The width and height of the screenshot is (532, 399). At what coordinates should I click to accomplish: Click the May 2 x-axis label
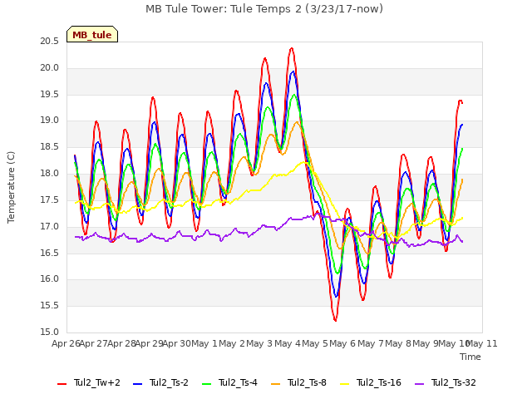(x=232, y=343)
